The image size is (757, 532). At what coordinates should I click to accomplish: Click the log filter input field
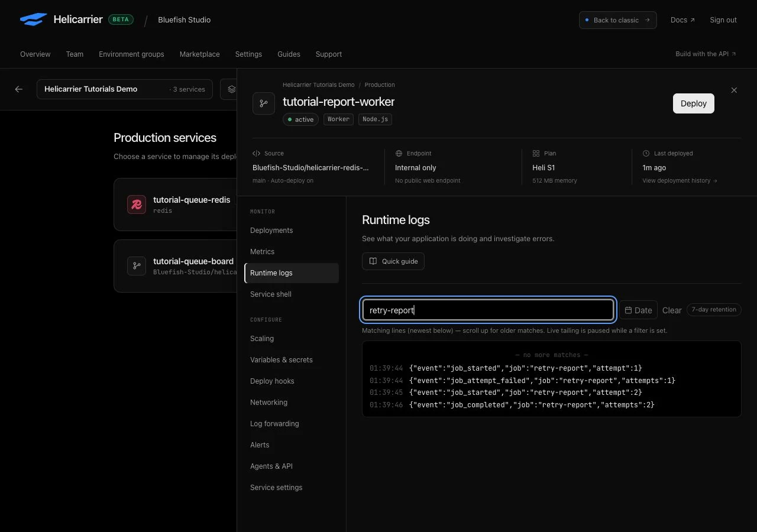click(489, 310)
